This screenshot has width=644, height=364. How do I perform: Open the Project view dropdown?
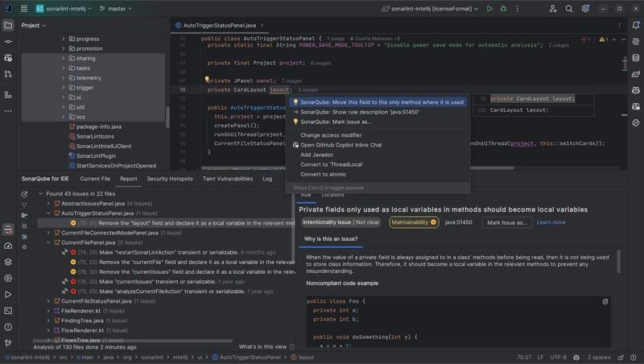pyautogui.click(x=33, y=26)
